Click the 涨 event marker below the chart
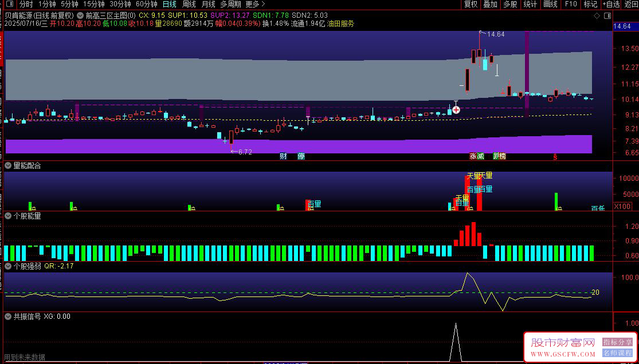This screenshot has width=639, height=364. (473, 156)
